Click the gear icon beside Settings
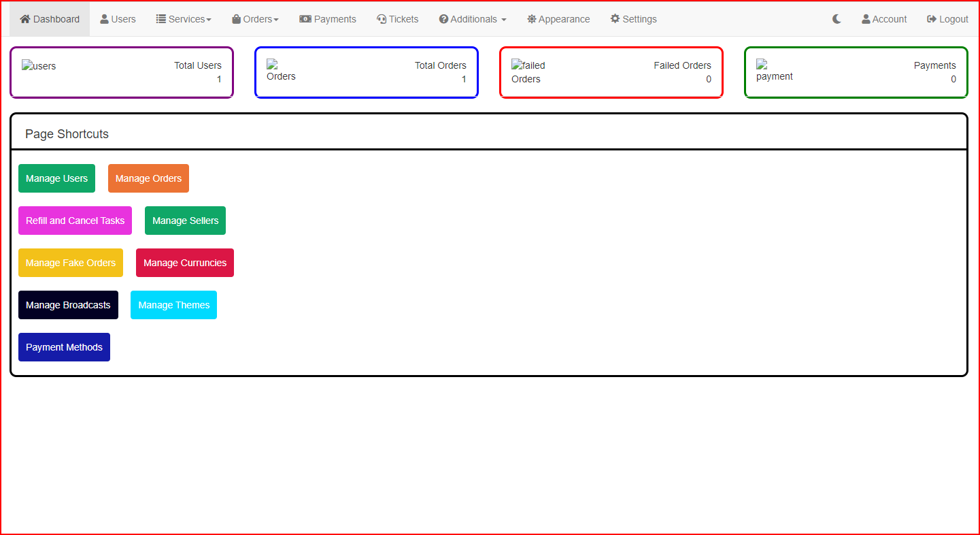The width and height of the screenshot is (980, 535). click(615, 19)
